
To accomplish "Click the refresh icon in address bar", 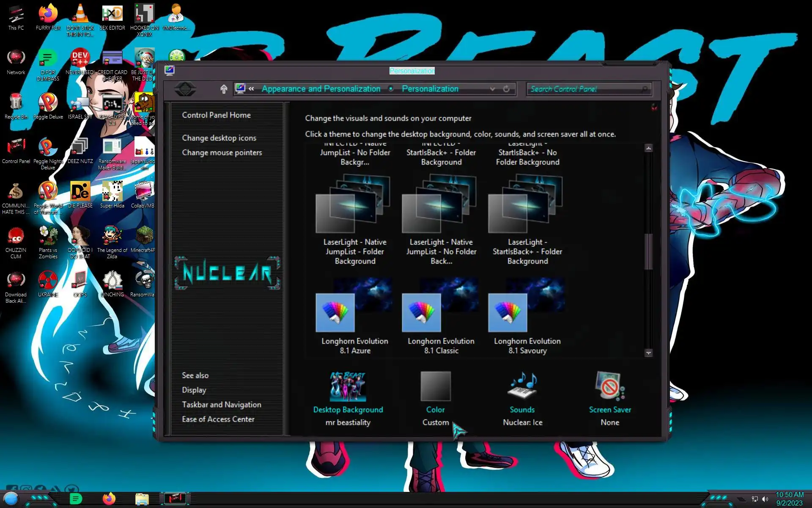I will (506, 89).
